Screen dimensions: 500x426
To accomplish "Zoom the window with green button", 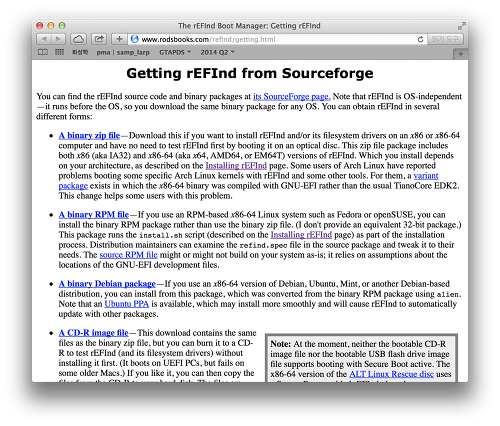I will (62, 25).
